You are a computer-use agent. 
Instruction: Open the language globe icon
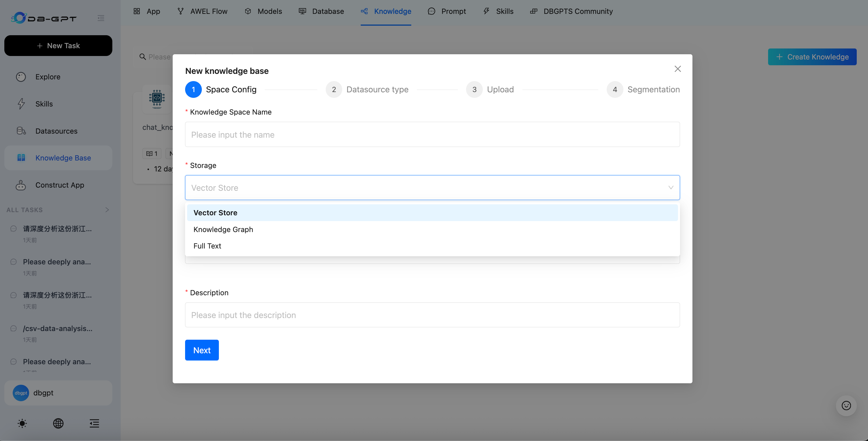coord(58,423)
